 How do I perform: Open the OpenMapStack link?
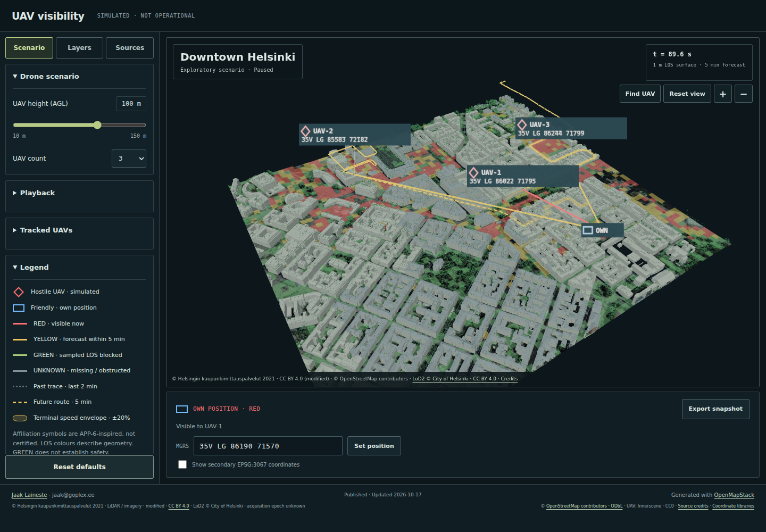coord(734,495)
